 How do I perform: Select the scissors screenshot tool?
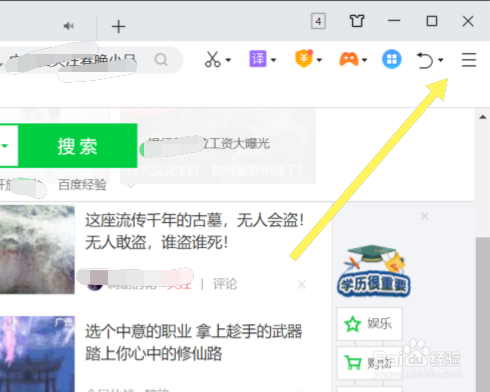click(x=213, y=60)
